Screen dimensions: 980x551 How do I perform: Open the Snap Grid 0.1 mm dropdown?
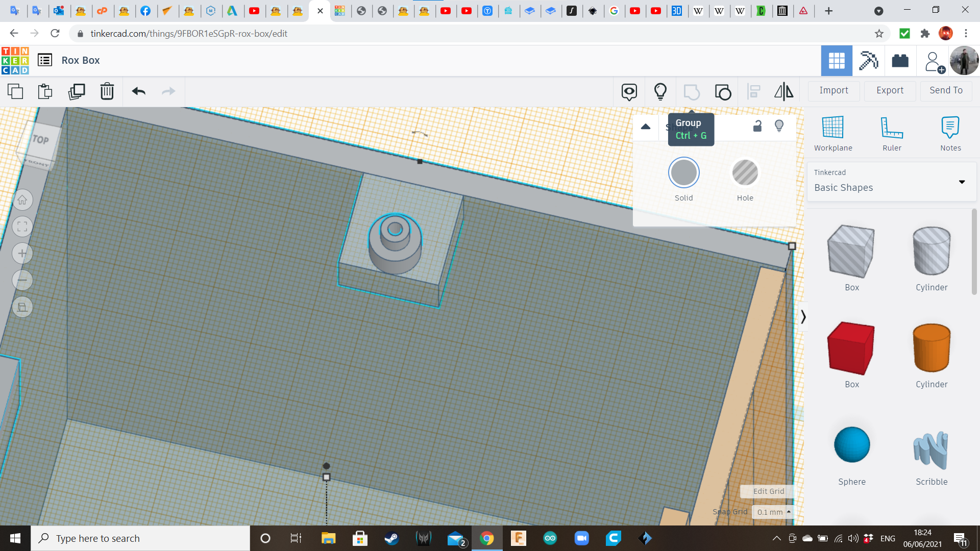pos(774,512)
